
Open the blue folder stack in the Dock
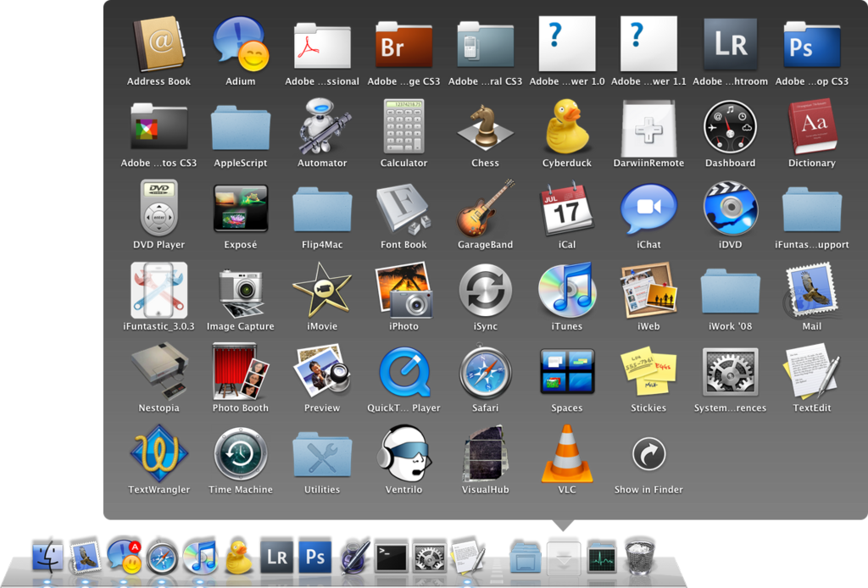[x=526, y=557]
